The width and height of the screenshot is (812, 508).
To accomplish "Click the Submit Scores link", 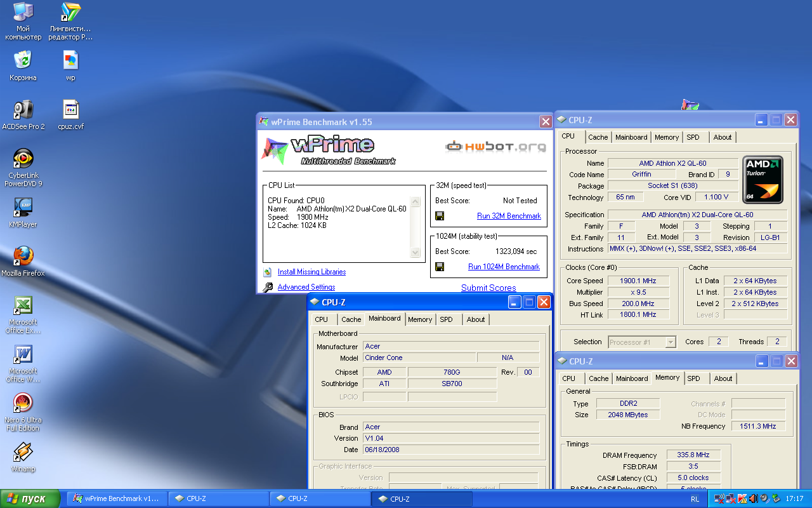I will point(488,288).
